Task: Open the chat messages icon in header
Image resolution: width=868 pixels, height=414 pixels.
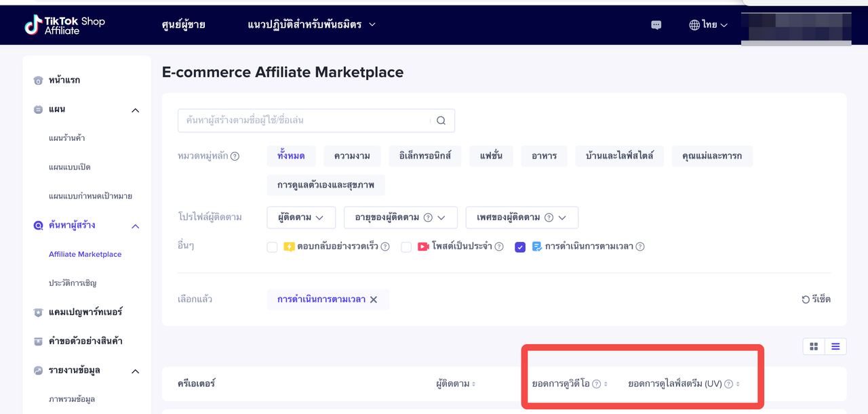Action: [656, 25]
